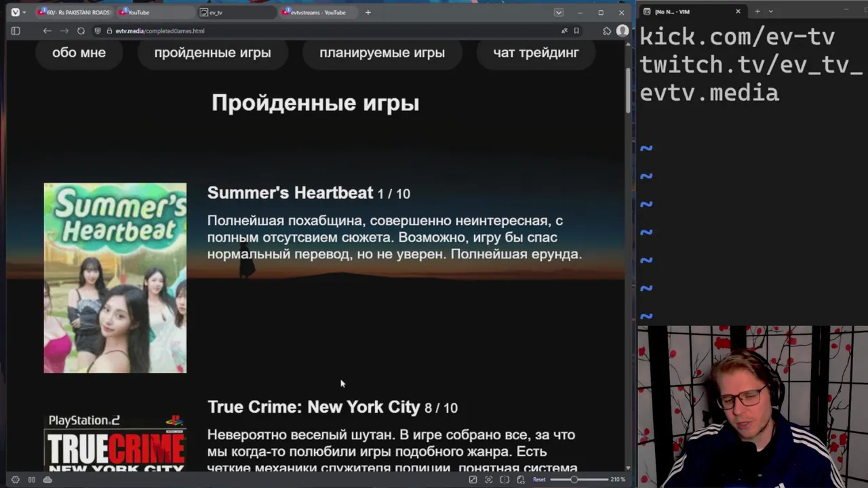The image size is (868, 488).
Task: Click the 8 / 10 rating text
Action: [x=441, y=408]
